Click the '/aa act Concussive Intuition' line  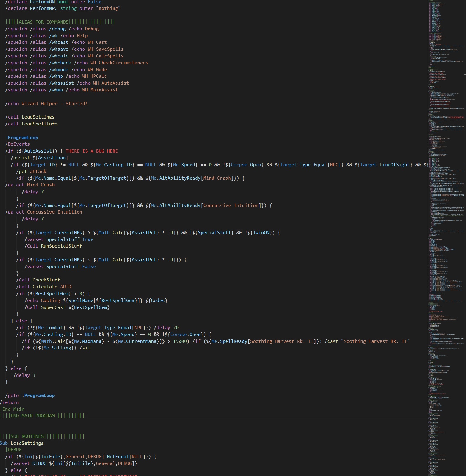(x=44, y=212)
